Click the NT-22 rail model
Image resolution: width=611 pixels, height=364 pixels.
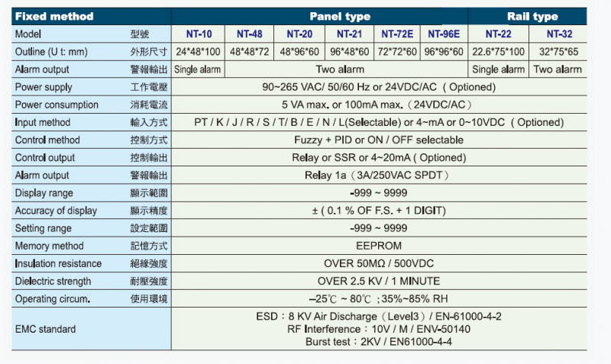[498, 34]
